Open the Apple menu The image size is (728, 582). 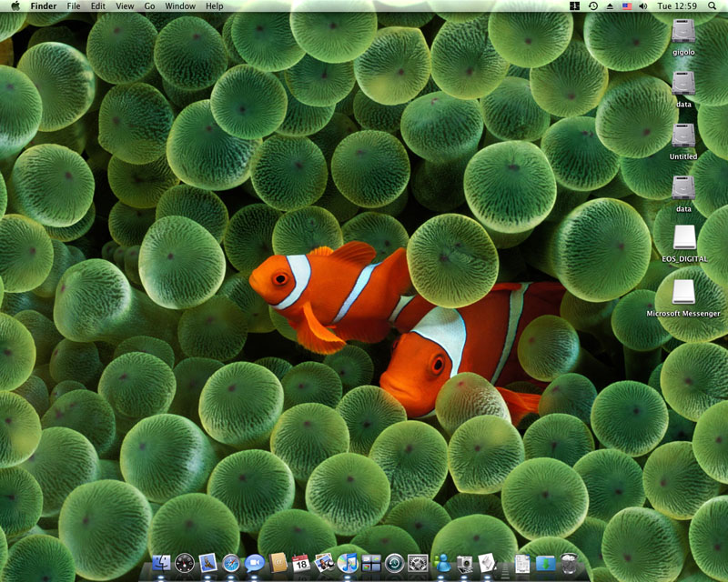[x=15, y=6]
